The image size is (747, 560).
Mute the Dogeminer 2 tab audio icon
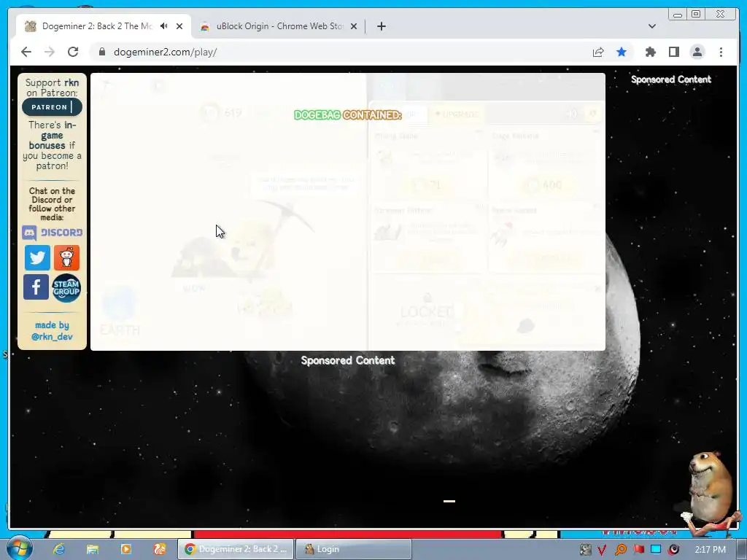[164, 26]
